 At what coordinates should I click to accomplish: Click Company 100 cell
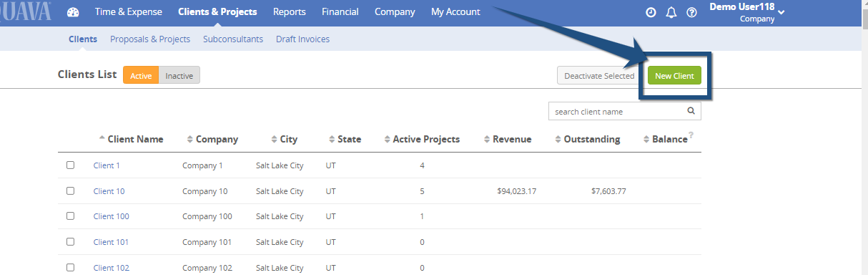coord(207,216)
